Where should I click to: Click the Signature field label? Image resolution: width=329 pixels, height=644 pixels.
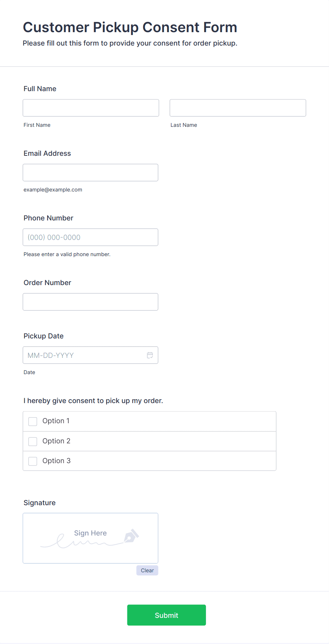coord(40,503)
